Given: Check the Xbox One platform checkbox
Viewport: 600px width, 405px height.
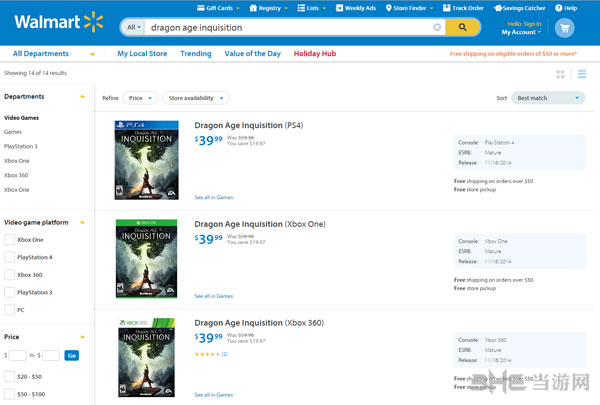Looking at the screenshot, I should (10, 240).
